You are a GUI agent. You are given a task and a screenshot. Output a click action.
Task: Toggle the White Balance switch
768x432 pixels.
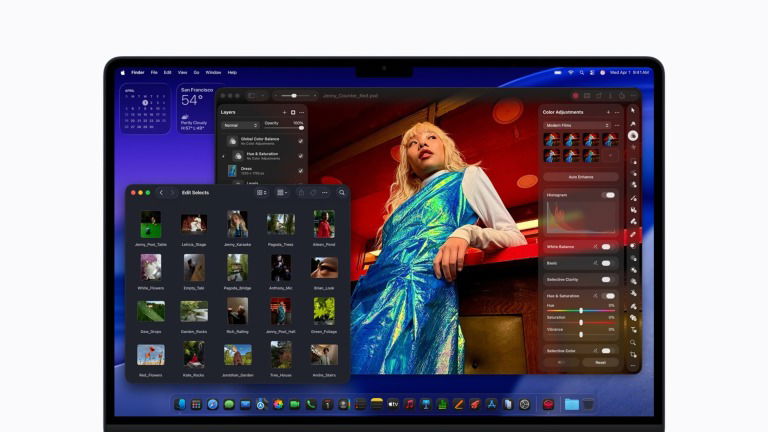click(x=607, y=246)
